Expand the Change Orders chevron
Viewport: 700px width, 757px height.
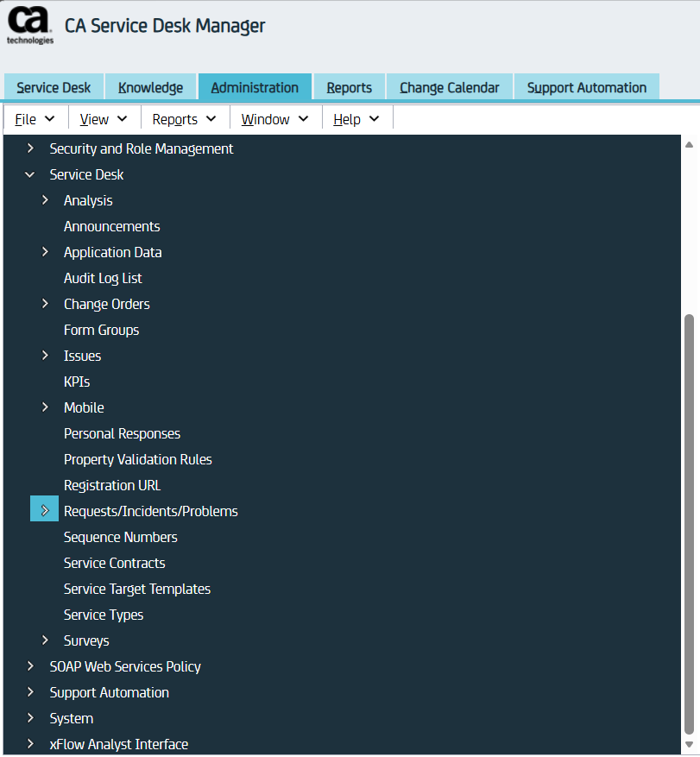pos(45,304)
